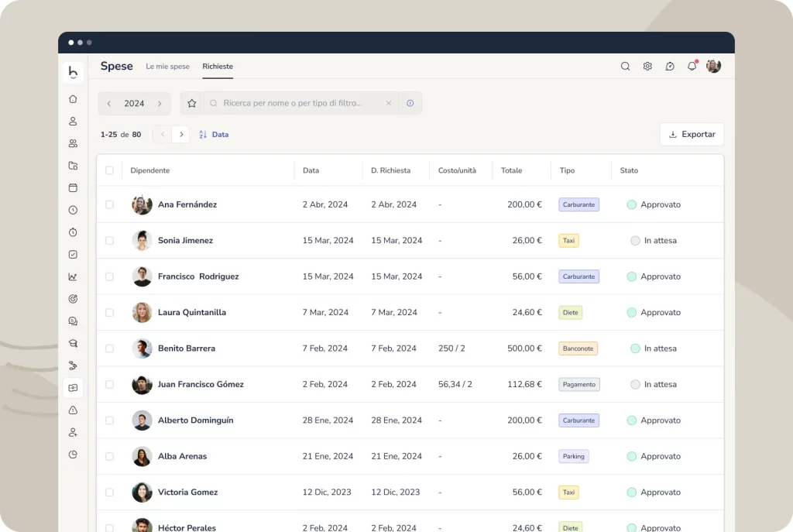The height and width of the screenshot is (532, 793).
Task: Go to the previous year before 2024
Action: pyautogui.click(x=109, y=104)
